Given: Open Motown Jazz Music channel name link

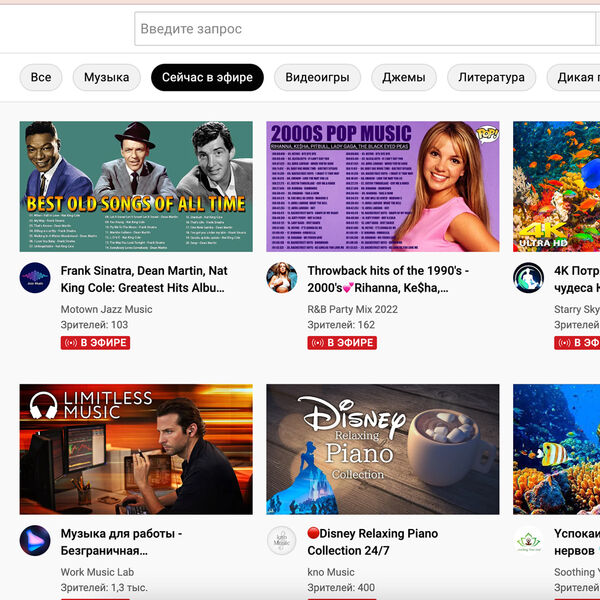Looking at the screenshot, I should tap(106, 309).
